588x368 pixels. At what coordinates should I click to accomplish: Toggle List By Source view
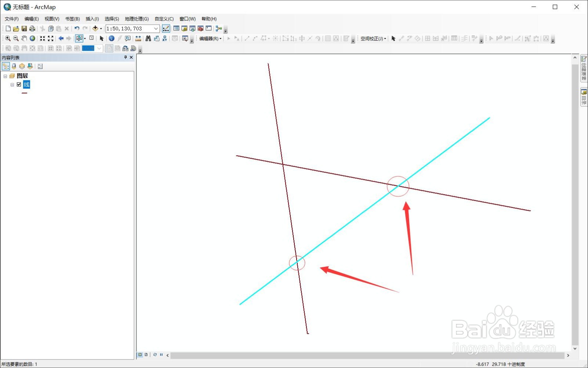click(14, 66)
